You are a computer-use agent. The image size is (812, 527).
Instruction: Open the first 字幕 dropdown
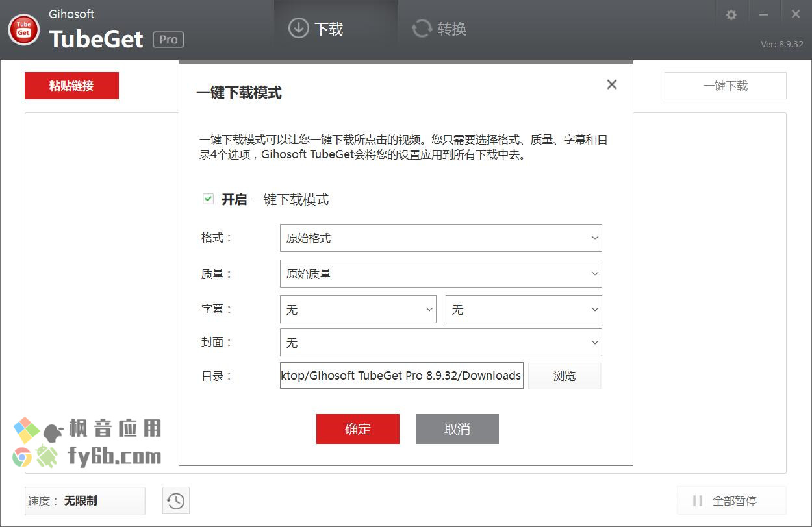[358, 310]
